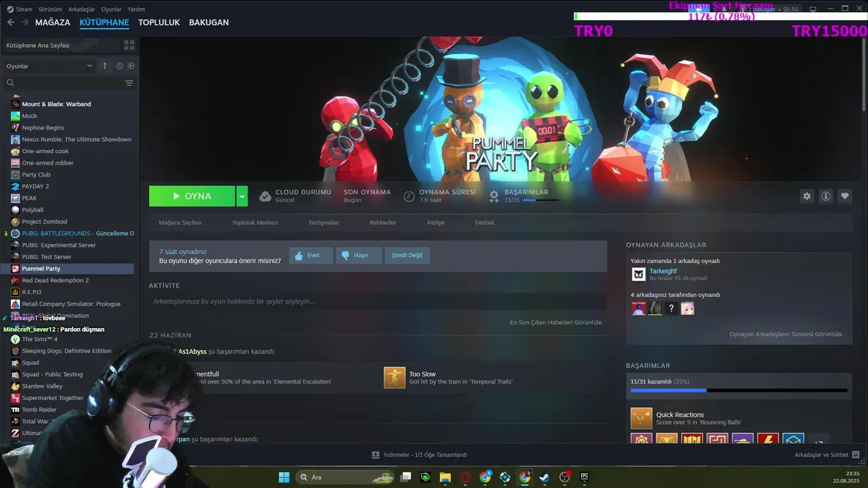Go back with the left arrow
The image size is (868, 488).
click(11, 22)
